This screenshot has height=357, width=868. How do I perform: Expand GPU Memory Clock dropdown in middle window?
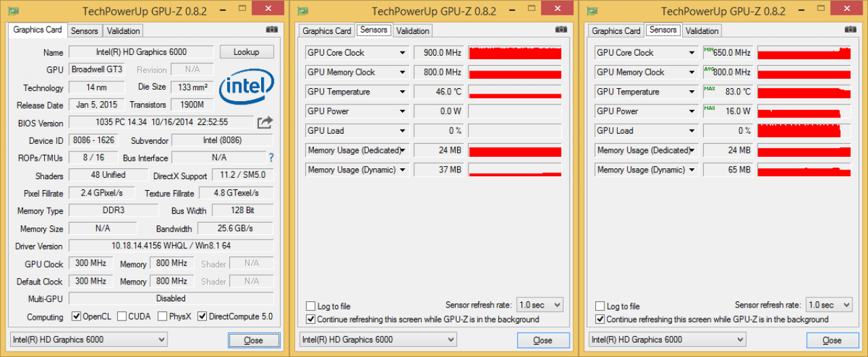(402, 72)
